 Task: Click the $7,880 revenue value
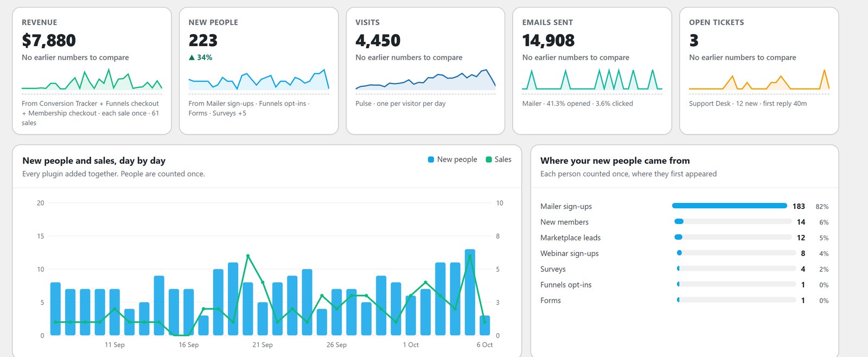pos(49,40)
